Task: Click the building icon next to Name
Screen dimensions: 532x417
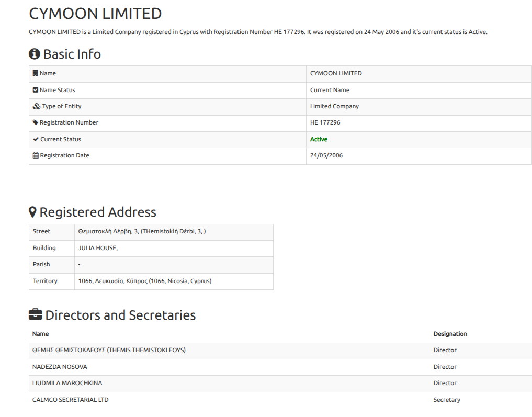Action: click(x=35, y=73)
